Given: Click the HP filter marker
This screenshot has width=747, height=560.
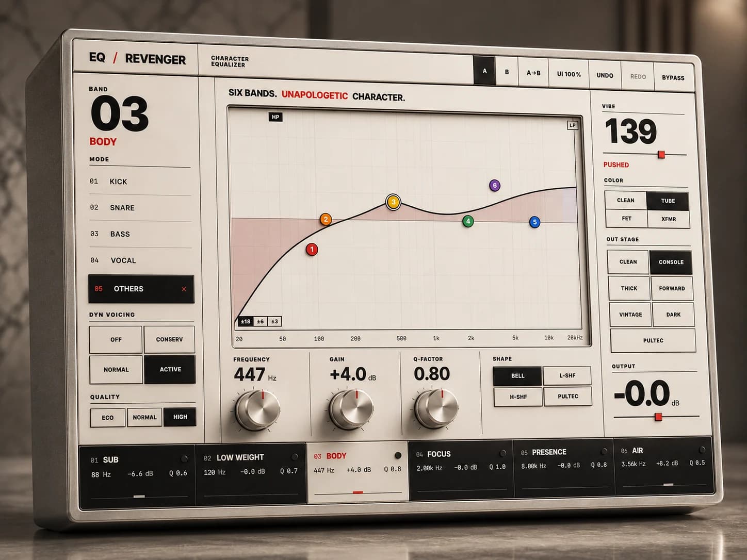Looking at the screenshot, I should (275, 117).
